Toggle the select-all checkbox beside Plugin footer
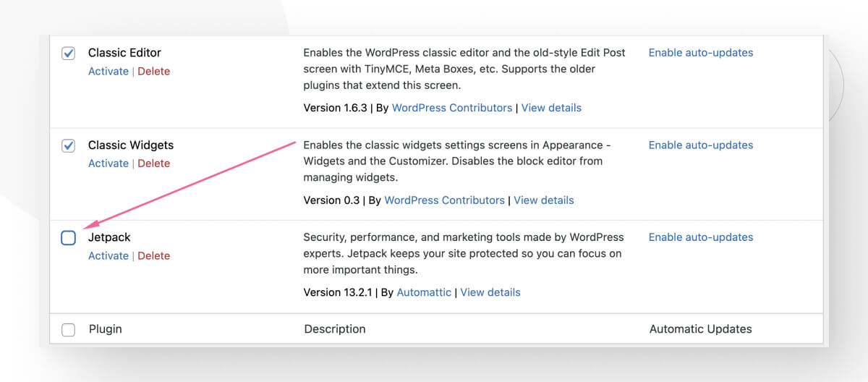Image resolution: width=868 pixels, height=382 pixels. point(68,330)
